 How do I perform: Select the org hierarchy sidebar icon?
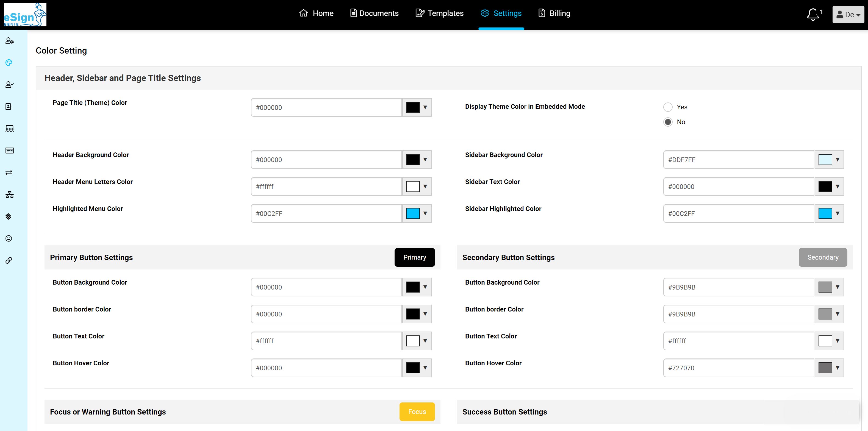9,194
